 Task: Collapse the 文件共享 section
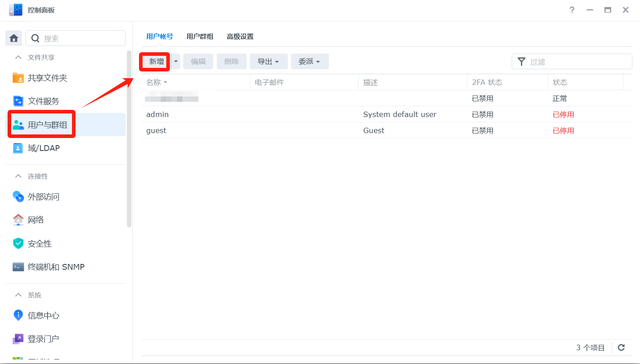coord(18,57)
